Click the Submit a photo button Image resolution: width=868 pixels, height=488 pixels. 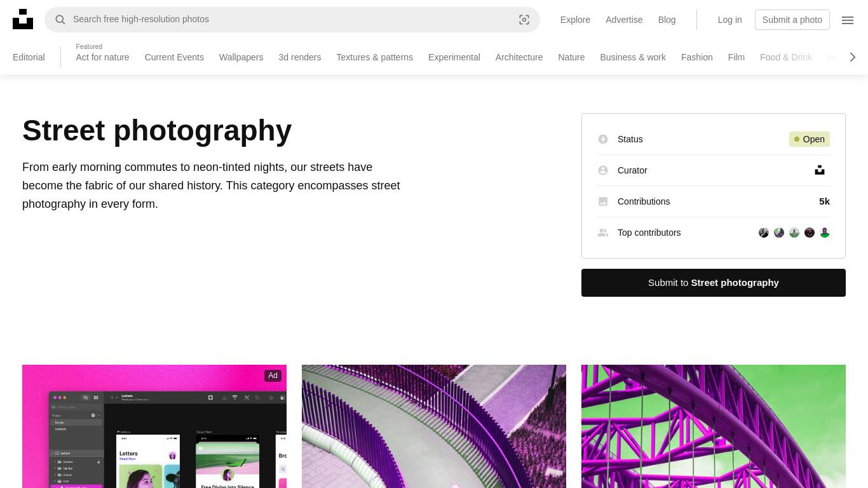(x=792, y=20)
